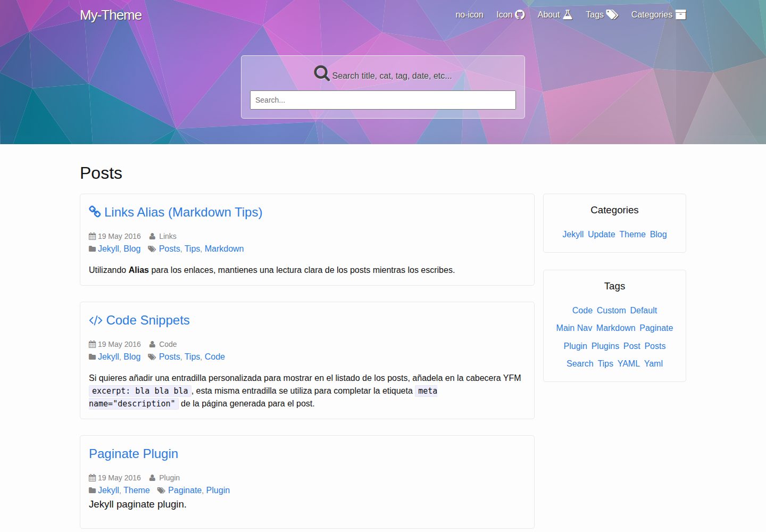This screenshot has width=766, height=532.
Task: Click the author icon next to Links
Action: click(153, 236)
